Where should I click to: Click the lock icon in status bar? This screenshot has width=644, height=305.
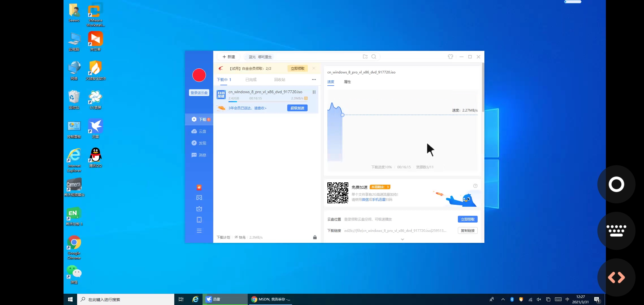[315, 237]
